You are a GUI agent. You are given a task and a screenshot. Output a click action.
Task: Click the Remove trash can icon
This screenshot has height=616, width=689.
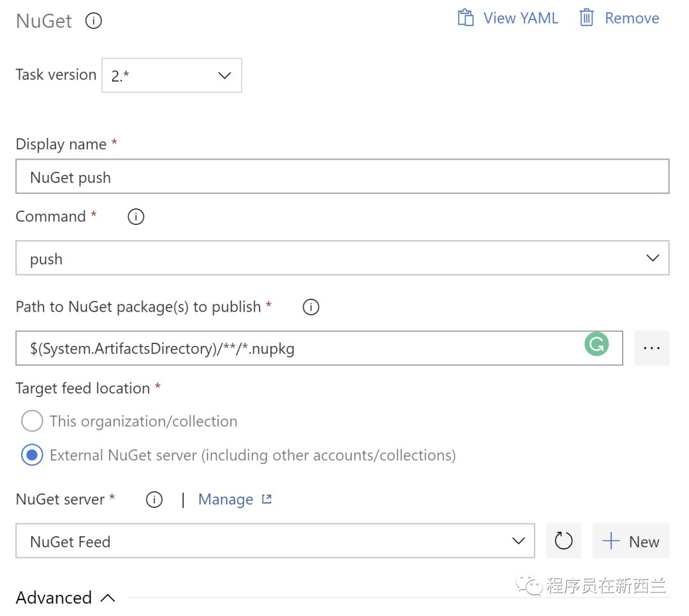586,18
